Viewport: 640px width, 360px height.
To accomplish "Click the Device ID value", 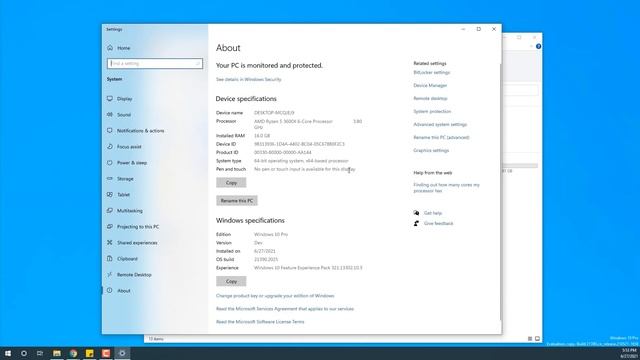I will pos(299,144).
